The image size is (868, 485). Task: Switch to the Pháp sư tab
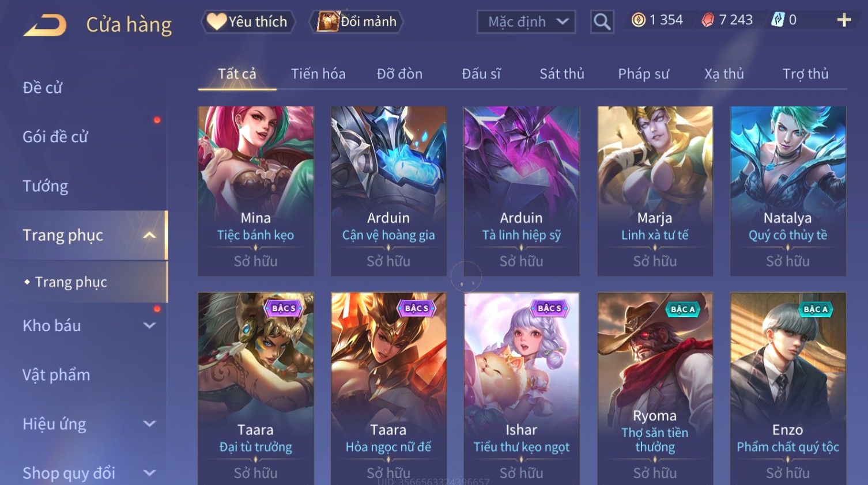tap(643, 74)
